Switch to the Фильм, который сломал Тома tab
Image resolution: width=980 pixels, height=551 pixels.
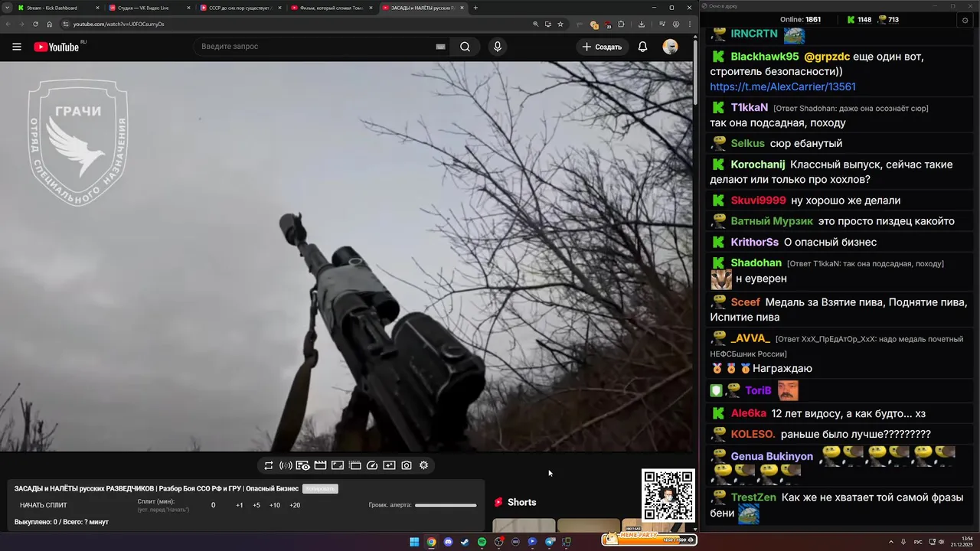pos(332,8)
